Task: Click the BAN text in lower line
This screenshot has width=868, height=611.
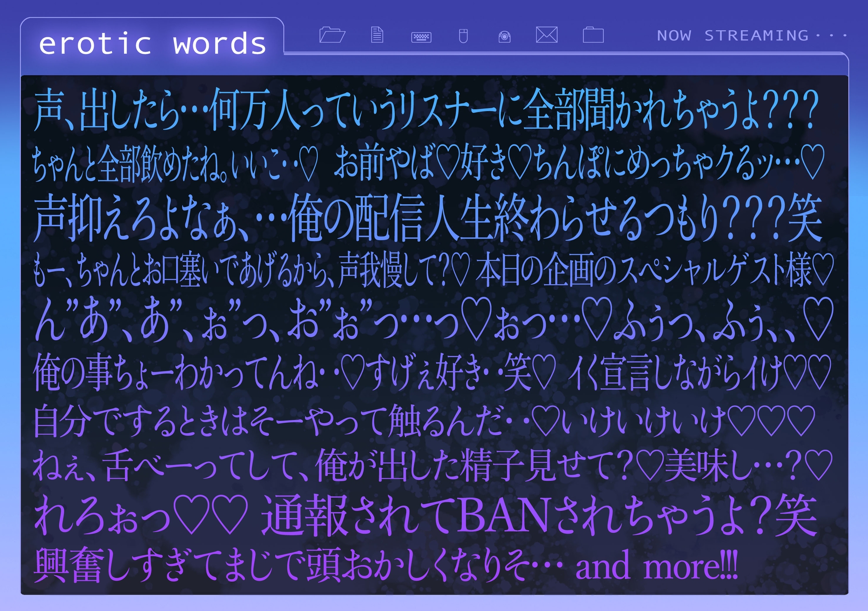Action: 505,515
